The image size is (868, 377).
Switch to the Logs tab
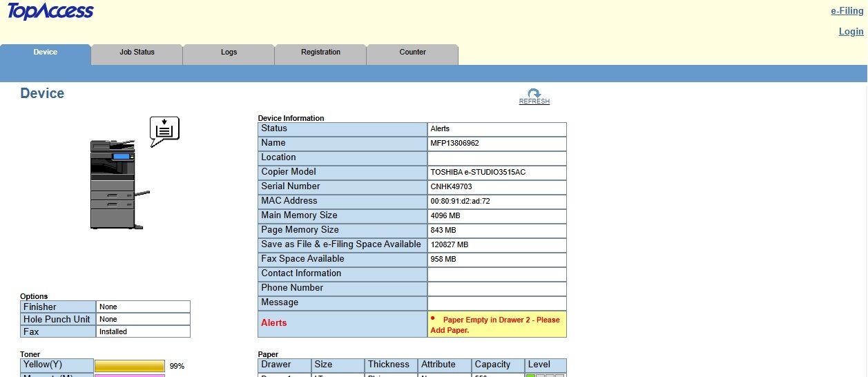click(229, 52)
